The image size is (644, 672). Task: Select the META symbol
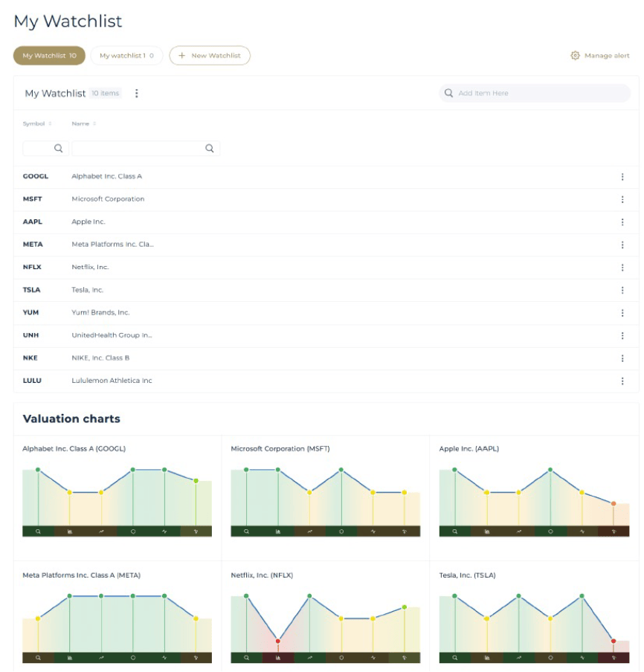coord(33,245)
